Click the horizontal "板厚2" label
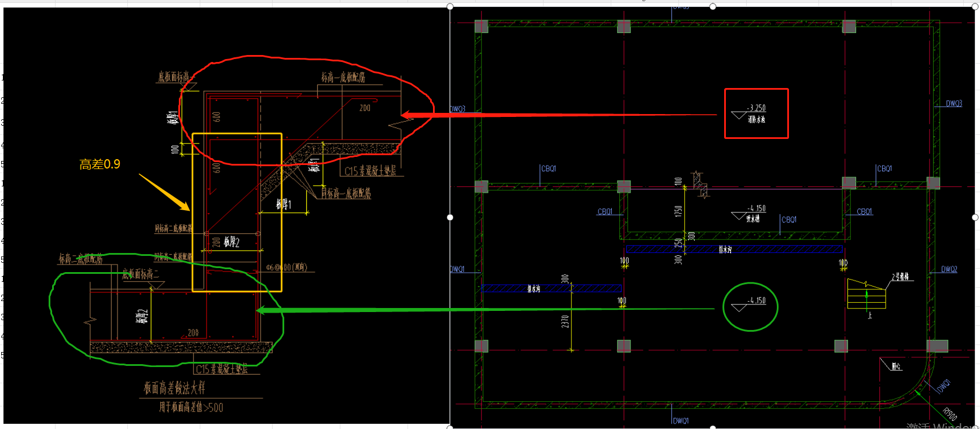The width and height of the screenshot is (980, 429). pyautogui.click(x=232, y=242)
